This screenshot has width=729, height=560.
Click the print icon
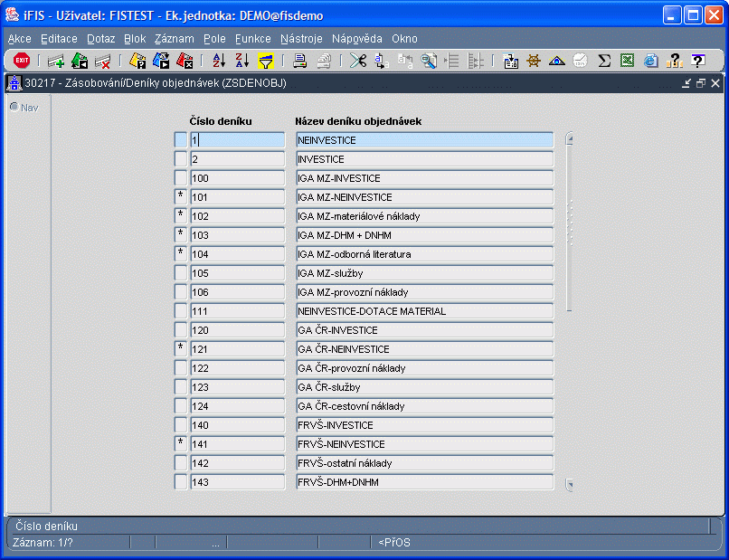point(300,61)
